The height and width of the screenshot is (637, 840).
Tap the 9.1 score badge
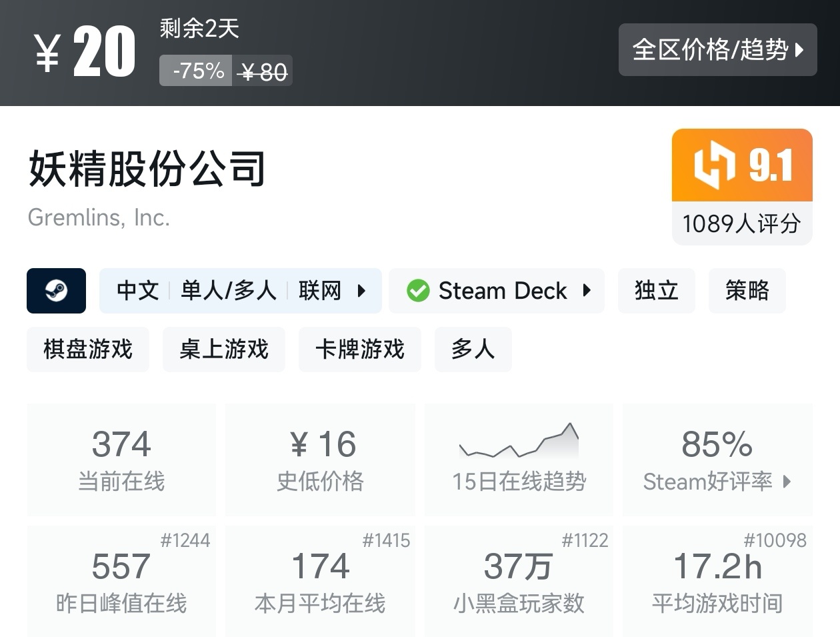[x=742, y=165]
